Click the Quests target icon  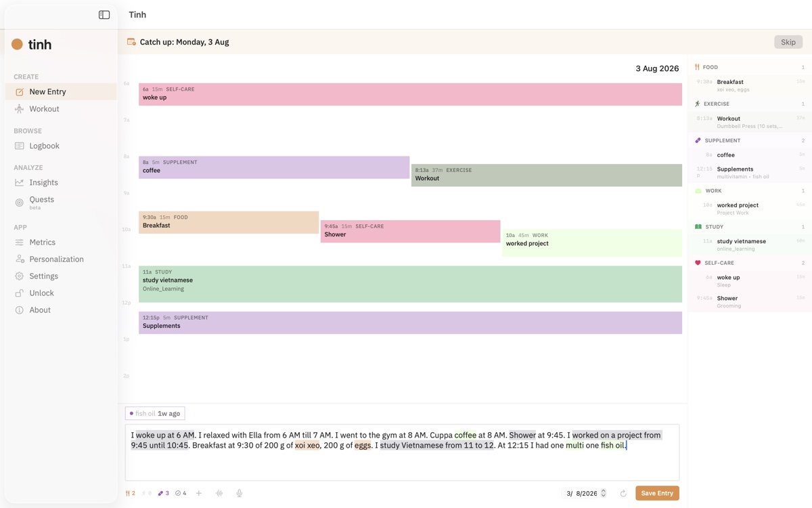click(19, 202)
